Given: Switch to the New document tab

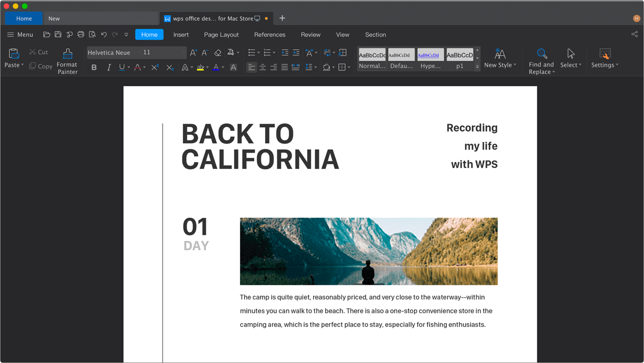Looking at the screenshot, I should 54,18.
